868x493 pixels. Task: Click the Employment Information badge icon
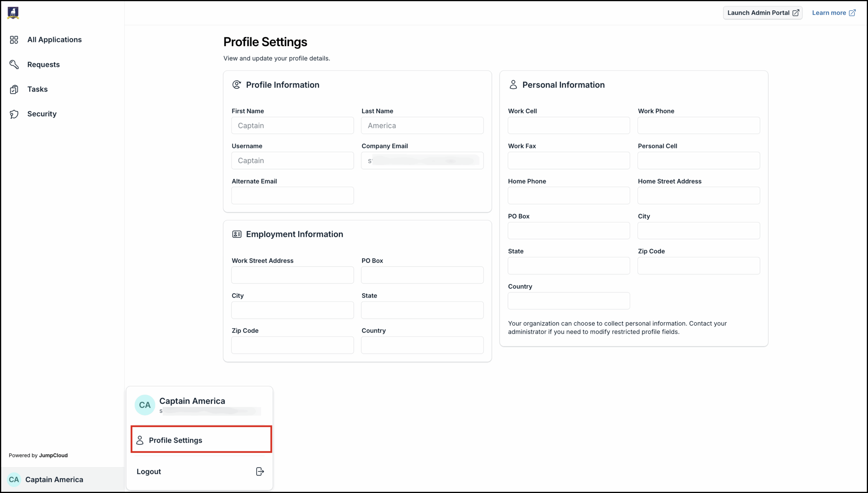(237, 234)
